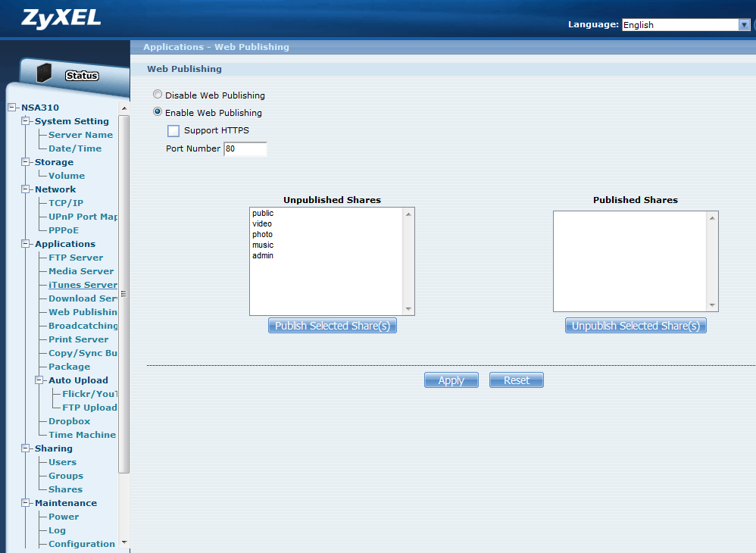756x553 pixels.
Task: Open Package in sidebar
Action: [x=70, y=367]
